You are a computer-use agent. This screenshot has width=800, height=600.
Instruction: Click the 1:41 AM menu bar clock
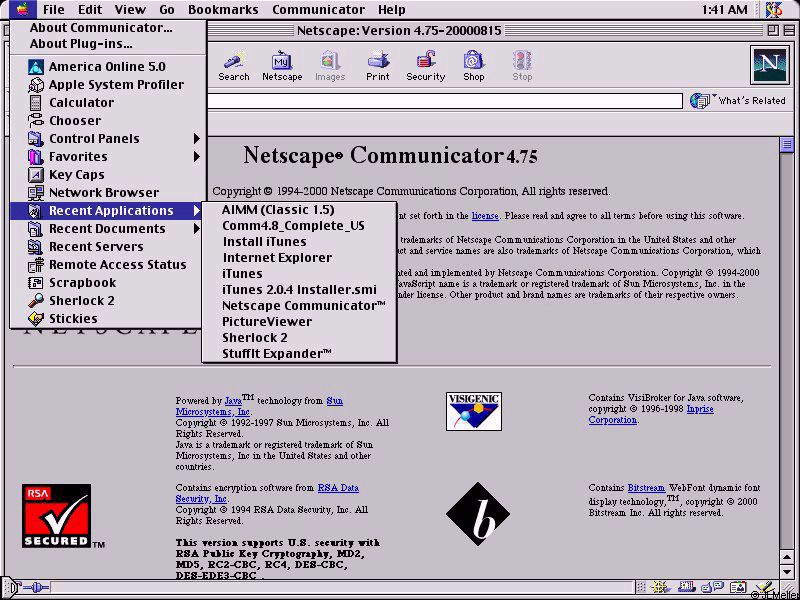point(724,10)
